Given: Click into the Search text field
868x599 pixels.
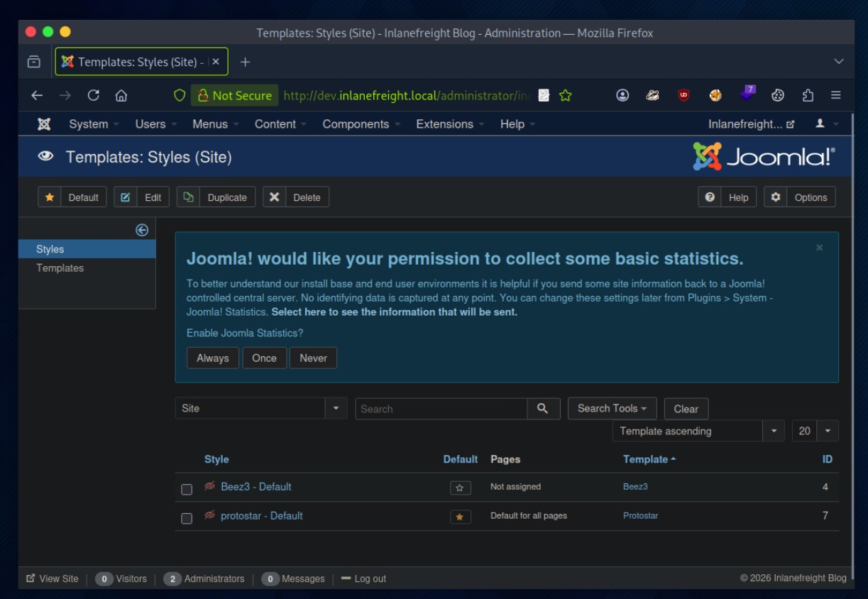Looking at the screenshot, I should 441,409.
